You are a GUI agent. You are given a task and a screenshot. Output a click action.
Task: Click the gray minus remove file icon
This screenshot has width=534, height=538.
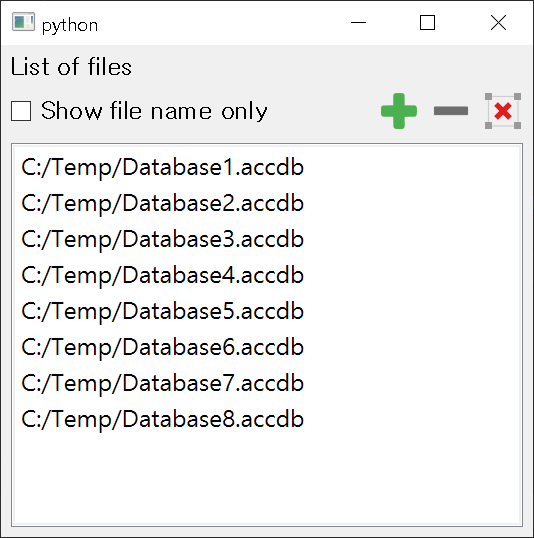coord(451,111)
